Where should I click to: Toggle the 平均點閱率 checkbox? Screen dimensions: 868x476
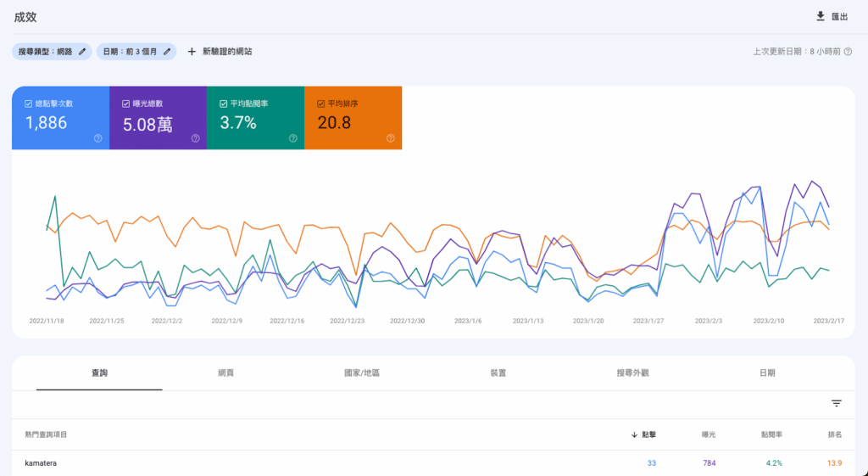point(223,104)
